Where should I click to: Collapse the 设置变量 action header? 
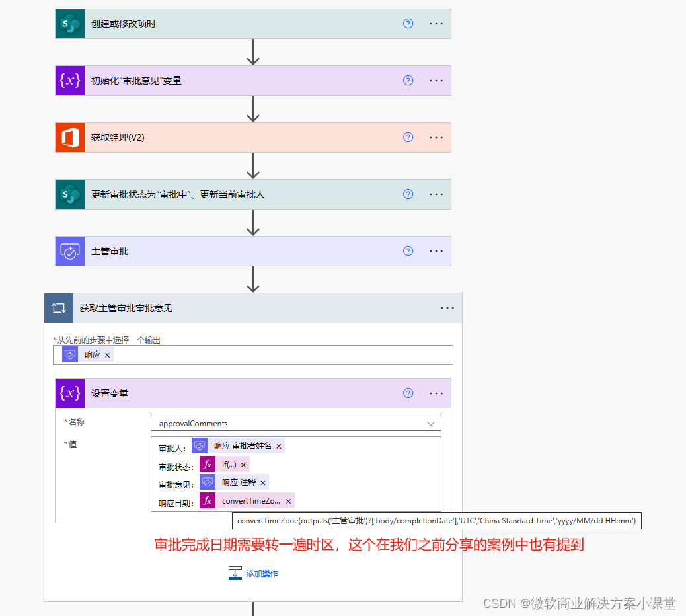tap(253, 393)
